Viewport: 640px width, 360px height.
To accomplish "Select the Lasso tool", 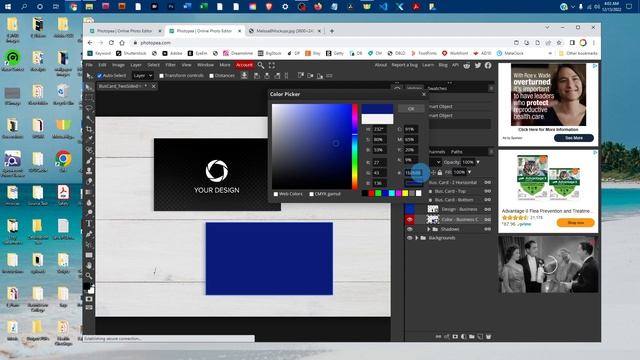I will tap(89, 108).
